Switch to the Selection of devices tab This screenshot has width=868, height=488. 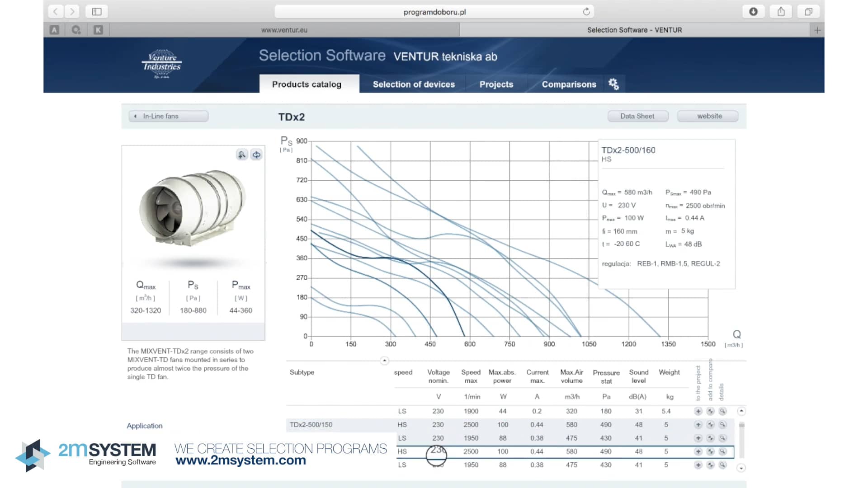[413, 84]
